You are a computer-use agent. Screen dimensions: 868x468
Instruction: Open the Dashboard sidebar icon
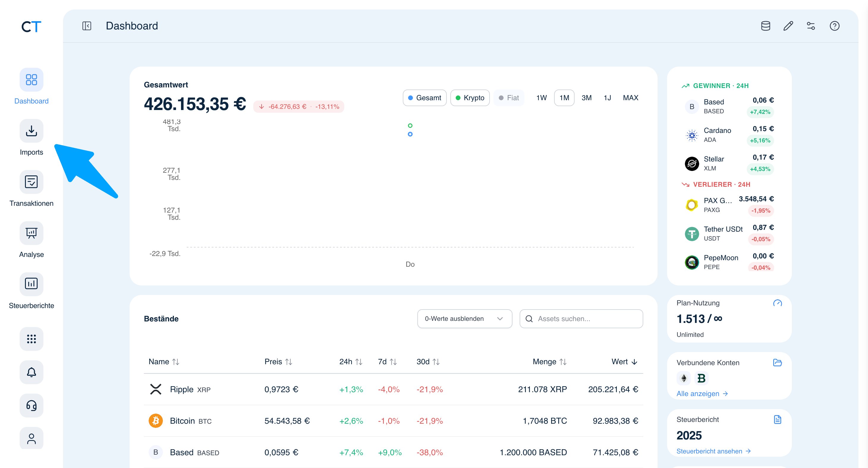(x=31, y=80)
